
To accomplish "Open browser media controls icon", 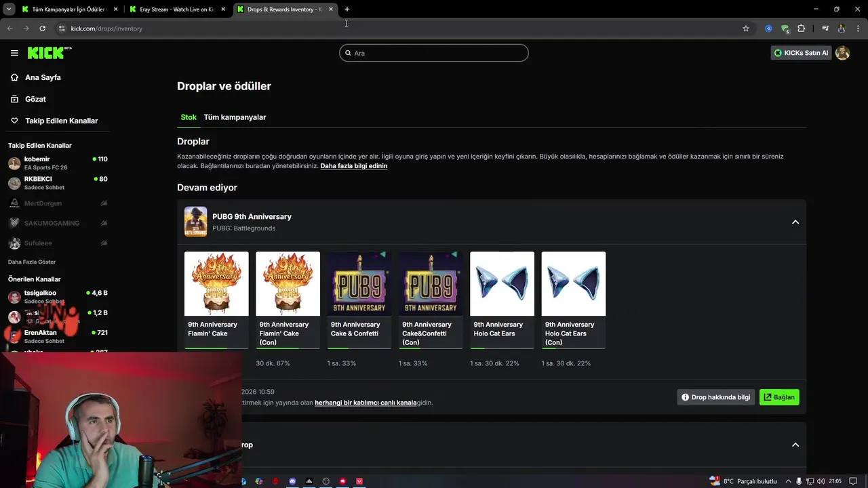I will coord(825,28).
